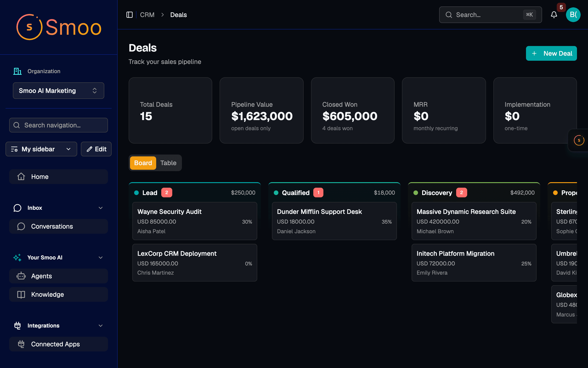Switch to the Board view

(x=143, y=163)
